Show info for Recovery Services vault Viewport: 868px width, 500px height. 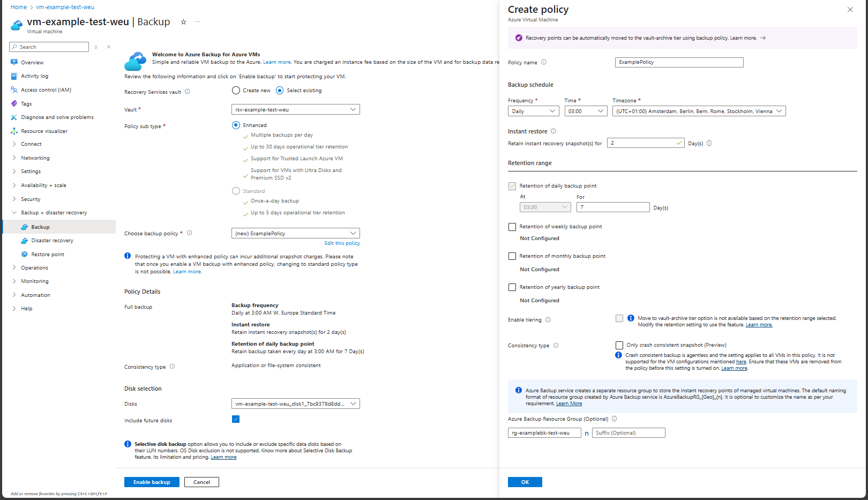[x=188, y=92]
